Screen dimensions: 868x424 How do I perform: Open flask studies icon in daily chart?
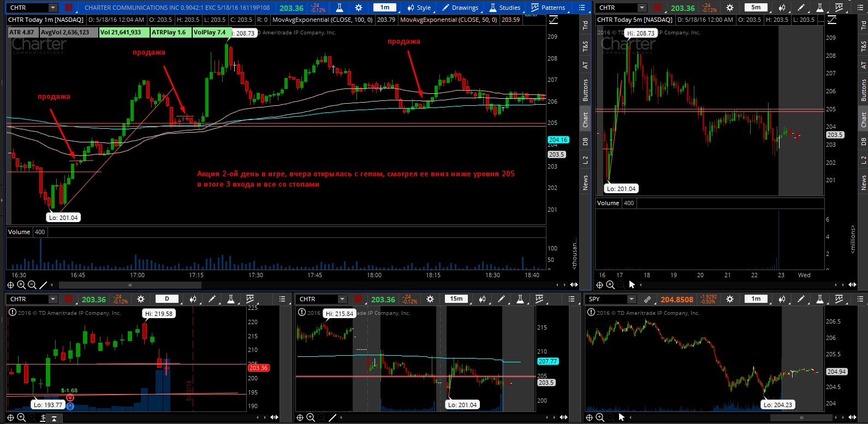pyautogui.click(x=231, y=299)
